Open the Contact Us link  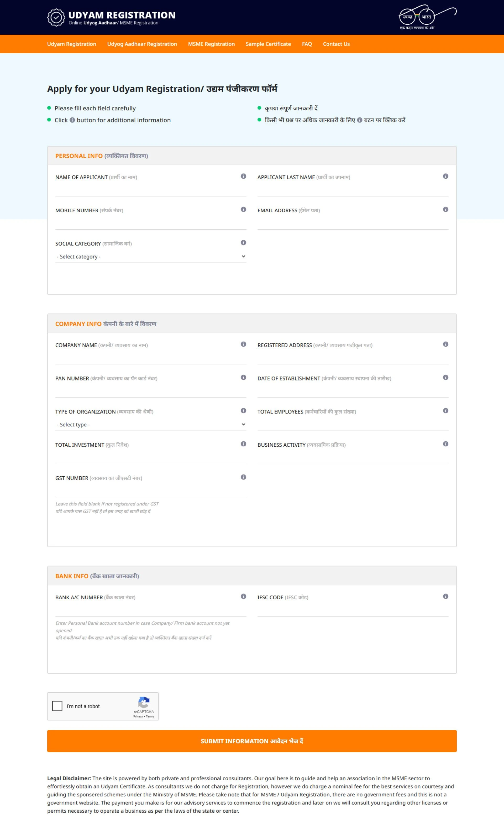pos(336,44)
